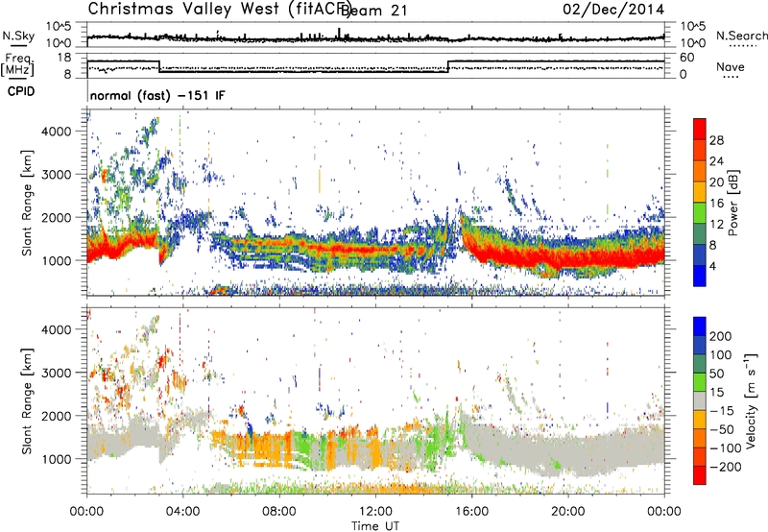The height and width of the screenshot is (532, 768).
Task: Click the "Slant Range [km]" label of the power panel
Action: coord(27,203)
